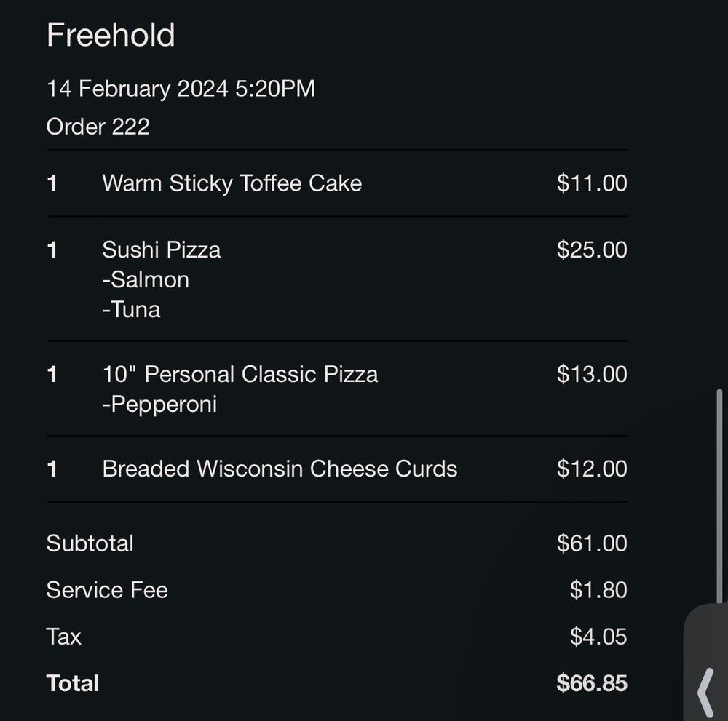Select the Salmon modifier line
The image size is (728, 721).
click(146, 279)
